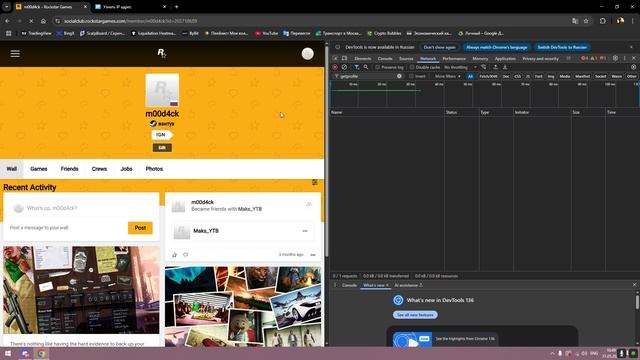Viewport: 640px width, 360px height.
Task: Open the Photos tab
Action: [154, 169]
